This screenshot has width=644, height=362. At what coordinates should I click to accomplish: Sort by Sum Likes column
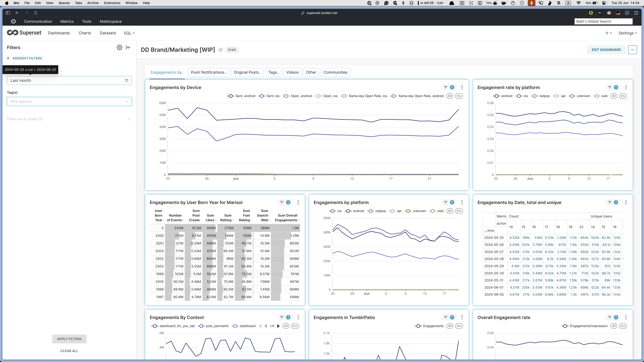pyautogui.click(x=211, y=218)
